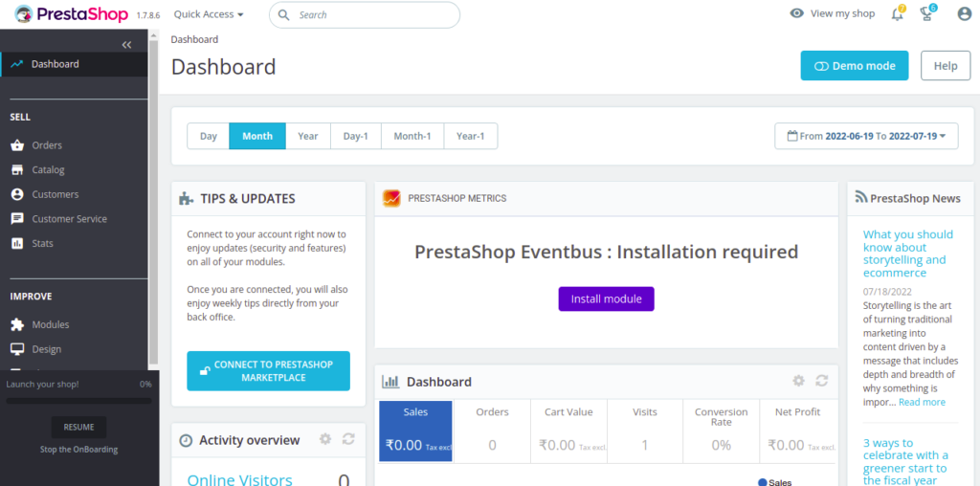Toggle the Sales series in chart legend
The width and height of the screenshot is (980, 486).
click(774, 482)
